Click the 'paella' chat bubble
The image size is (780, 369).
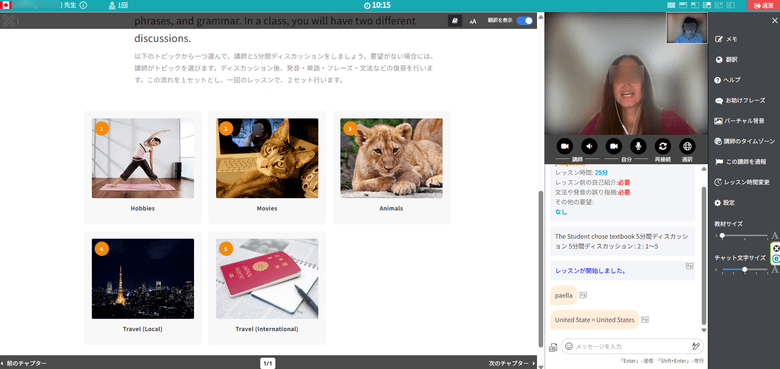[564, 295]
